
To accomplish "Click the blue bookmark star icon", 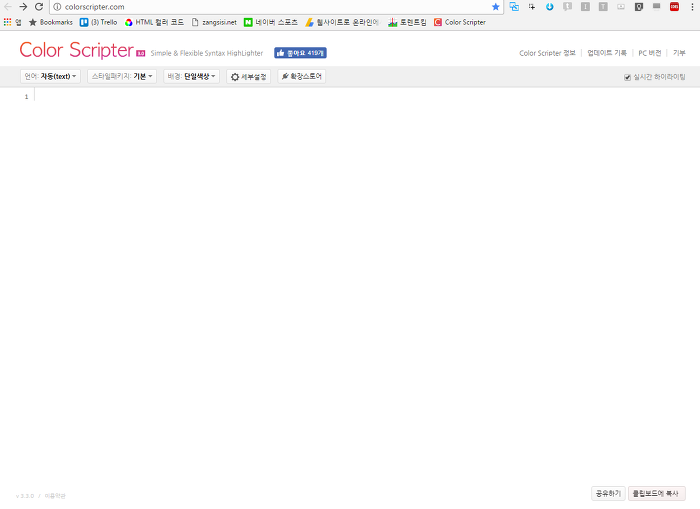I will click(496, 7).
